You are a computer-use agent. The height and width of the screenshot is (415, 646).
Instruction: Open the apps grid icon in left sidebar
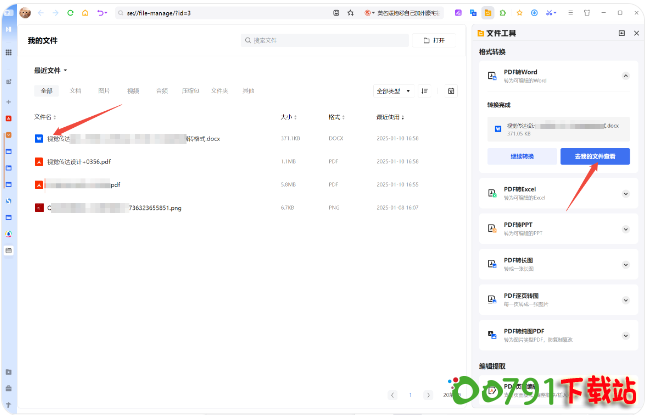[x=9, y=52]
